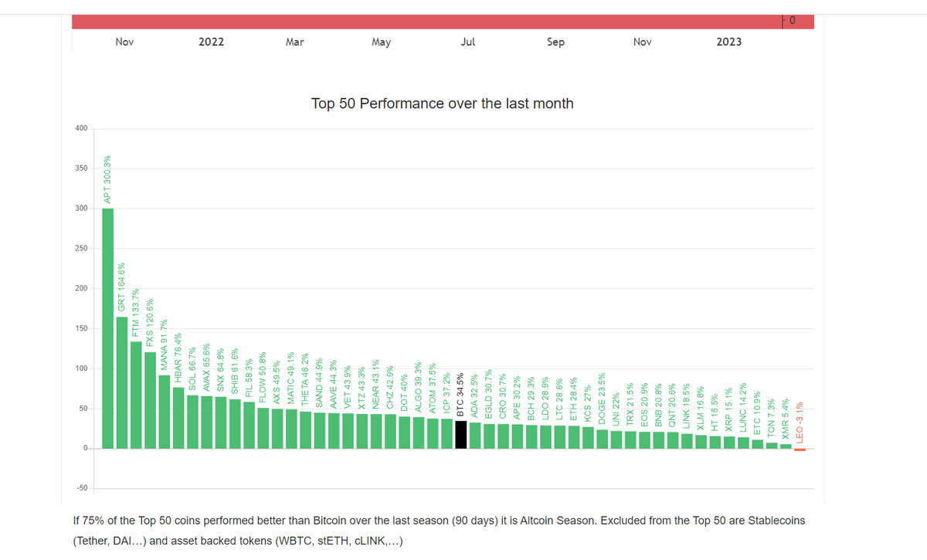The width and height of the screenshot is (927, 560).
Task: Click the 2022 timeline axis label
Action: 211,42
